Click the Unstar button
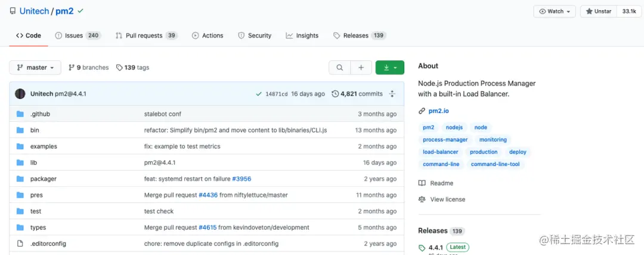Image resolution: width=644 pixels, height=255 pixels. pos(599,11)
